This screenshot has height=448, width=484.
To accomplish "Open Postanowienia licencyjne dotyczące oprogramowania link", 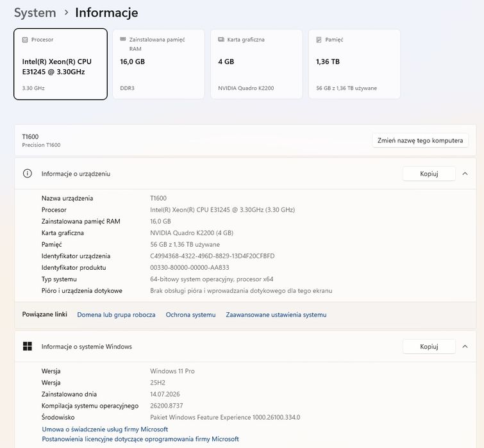I will [140, 439].
